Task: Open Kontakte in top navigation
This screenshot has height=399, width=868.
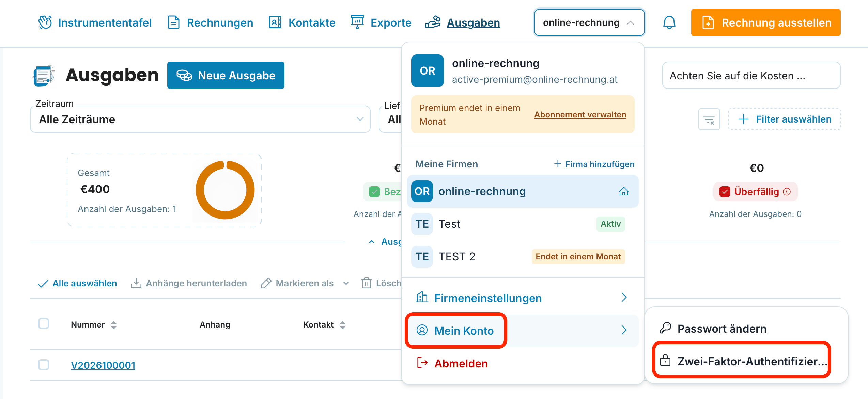Action: click(302, 22)
